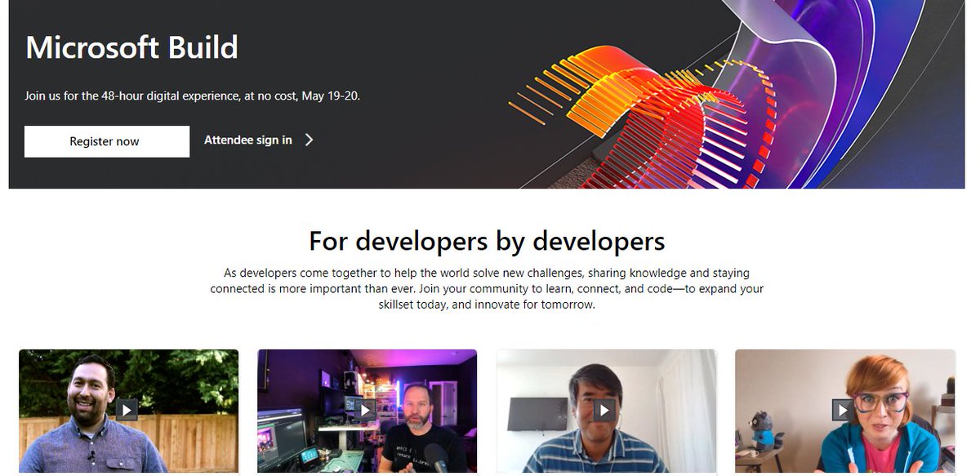The image size is (980, 476).
Task: Play the video of the woman with purple glasses
Action: pos(843,409)
